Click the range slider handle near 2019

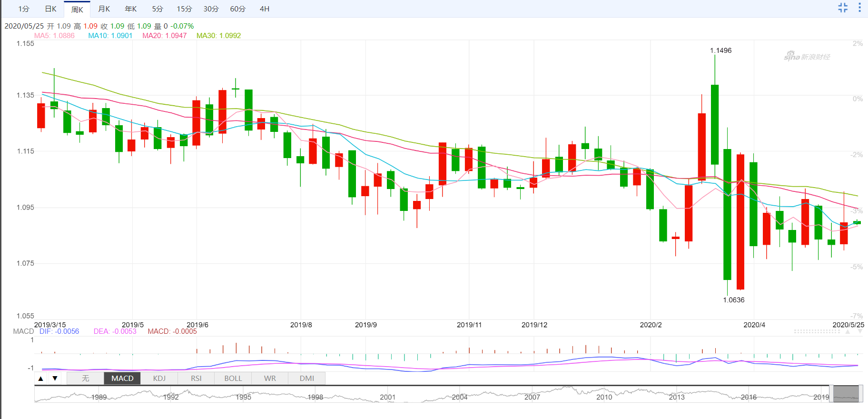click(x=831, y=394)
